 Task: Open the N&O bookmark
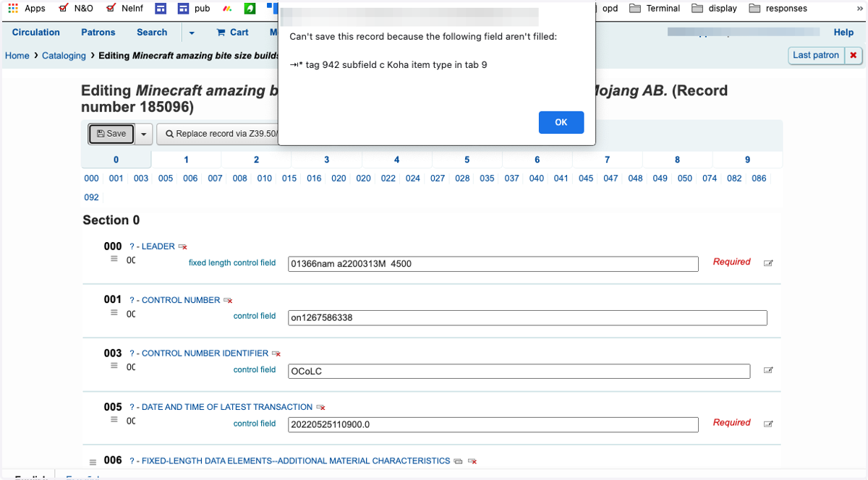click(x=76, y=9)
